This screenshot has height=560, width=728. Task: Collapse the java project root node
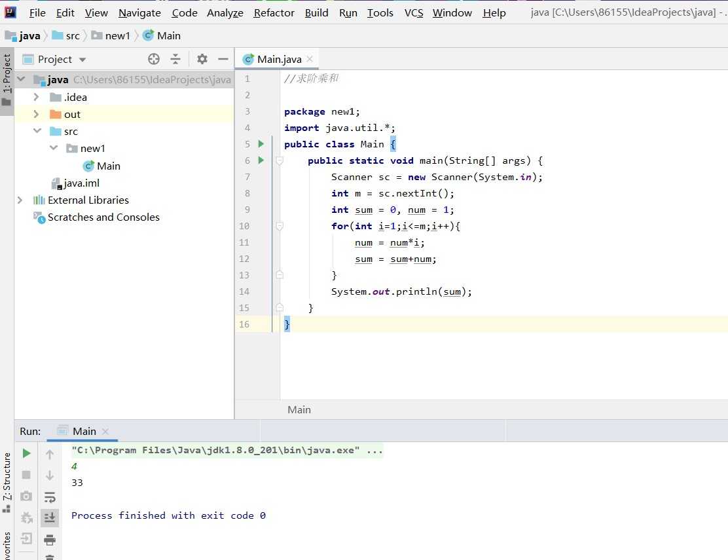point(22,79)
